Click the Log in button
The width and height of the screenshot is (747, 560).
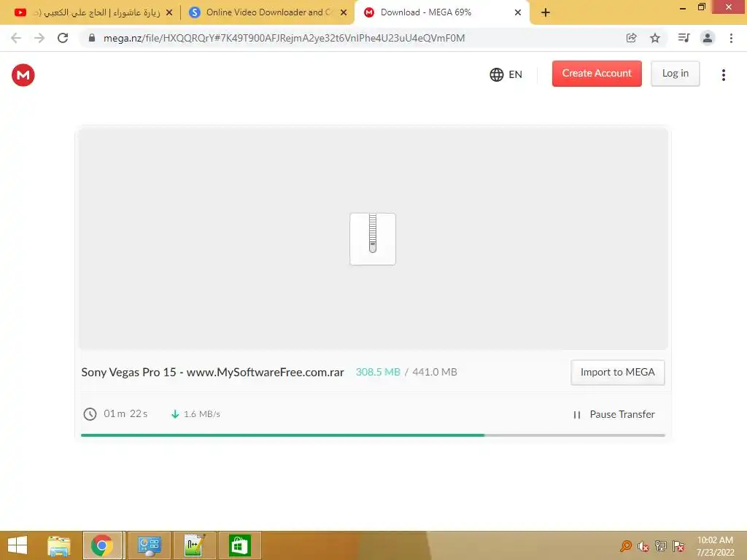(x=675, y=74)
